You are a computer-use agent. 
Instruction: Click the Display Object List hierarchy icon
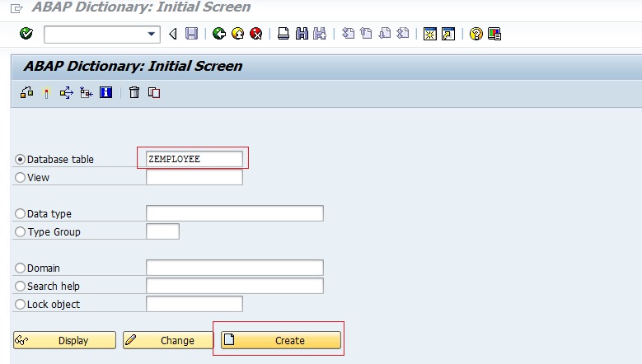pos(87,93)
